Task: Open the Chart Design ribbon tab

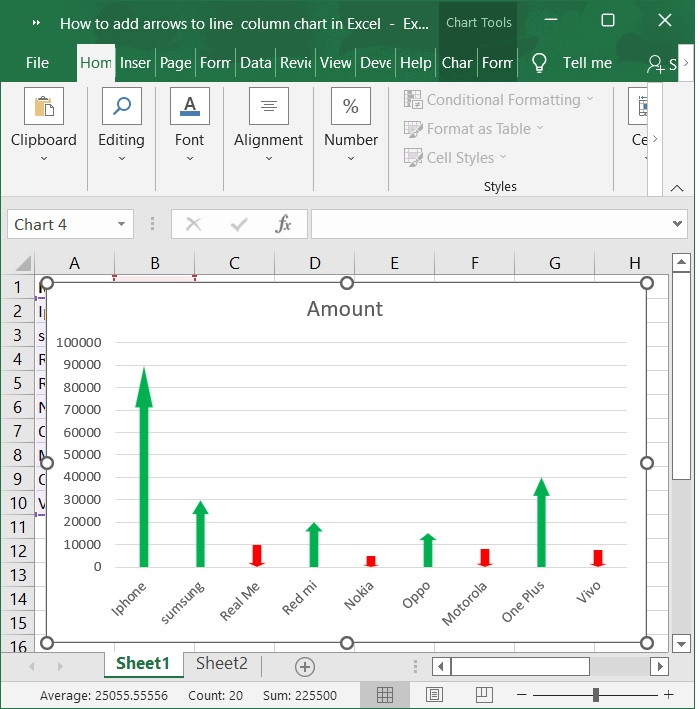Action: tap(457, 63)
